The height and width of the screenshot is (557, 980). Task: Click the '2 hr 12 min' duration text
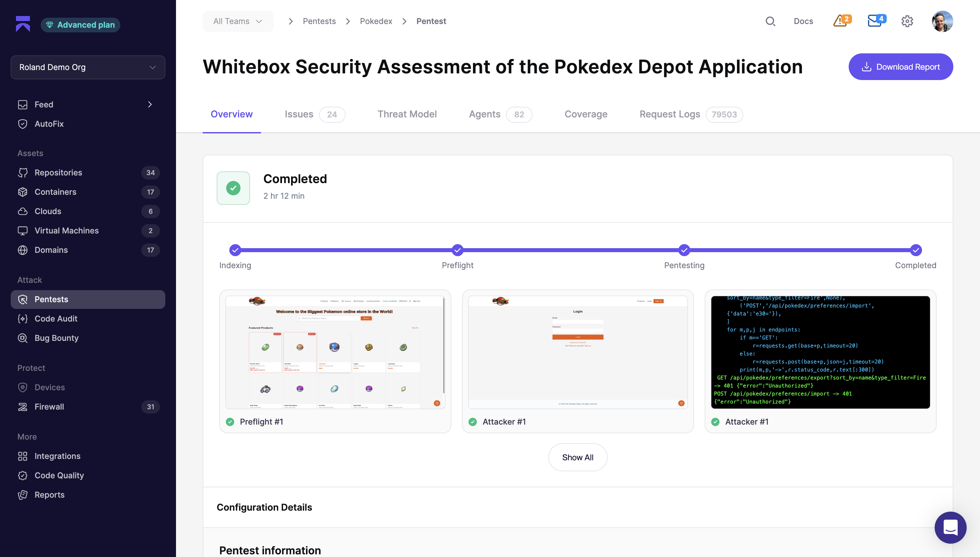(x=284, y=196)
